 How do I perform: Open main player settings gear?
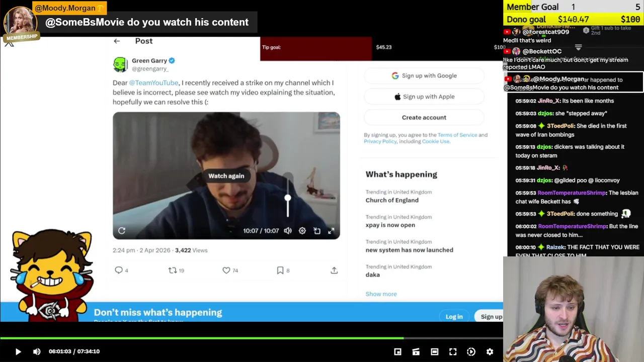pos(490,352)
